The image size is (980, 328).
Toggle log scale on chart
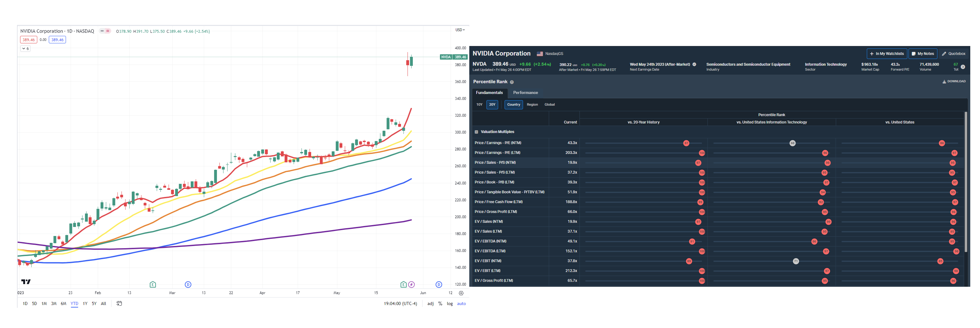pyautogui.click(x=450, y=304)
